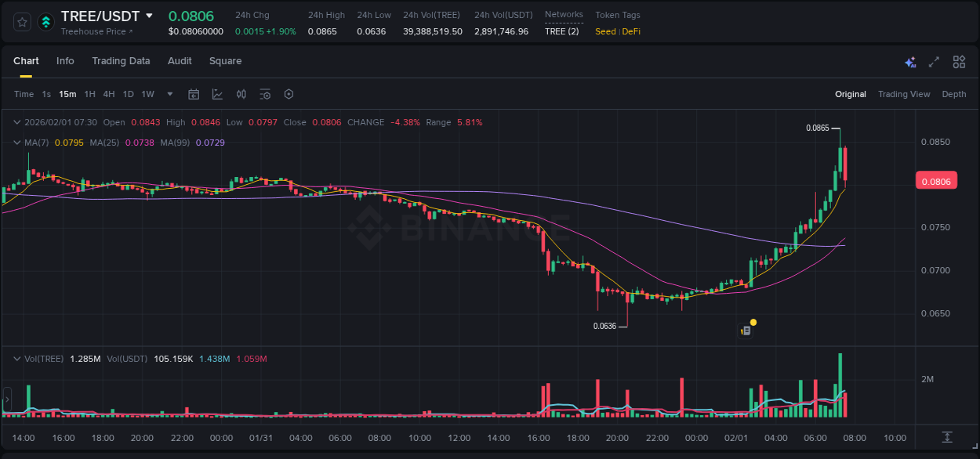The width and height of the screenshot is (980, 459).
Task: Open the calendar date-range picker
Action: click(194, 94)
